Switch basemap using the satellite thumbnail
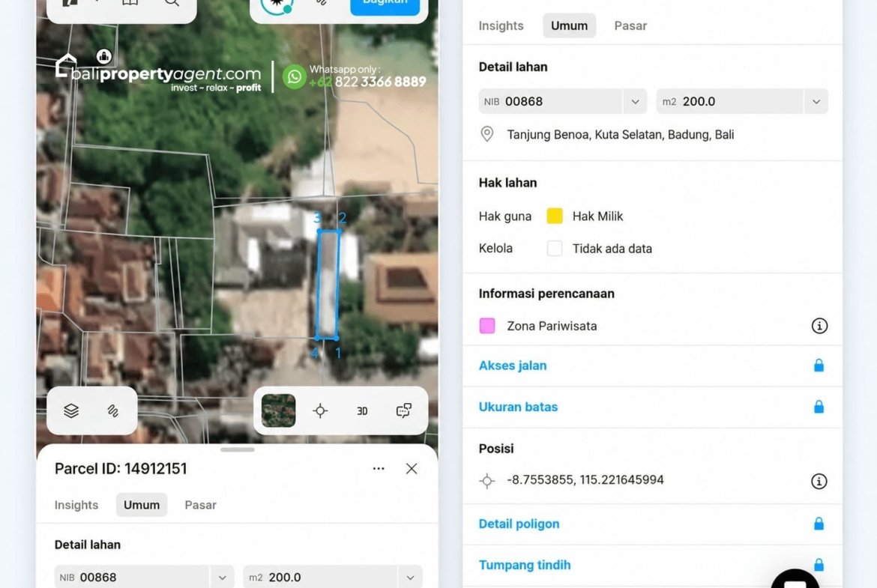 [279, 410]
